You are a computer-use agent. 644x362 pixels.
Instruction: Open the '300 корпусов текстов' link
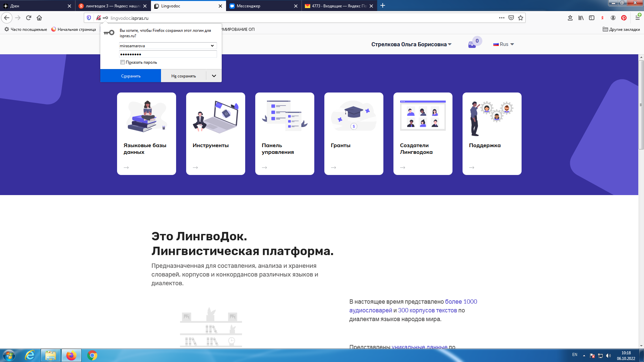427,310
